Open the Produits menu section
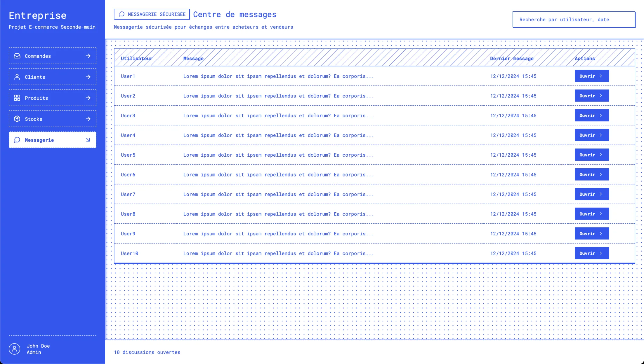 (53, 98)
